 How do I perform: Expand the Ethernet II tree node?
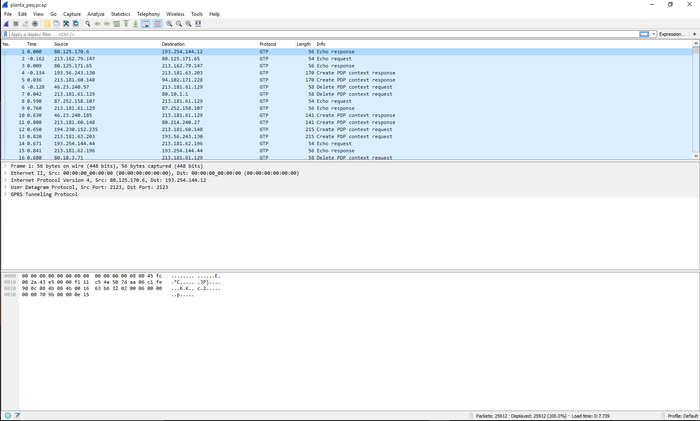click(5, 173)
